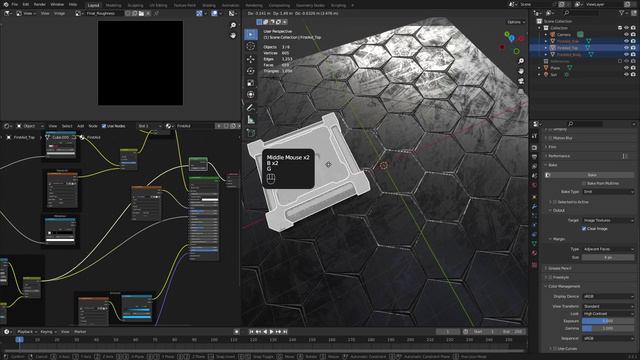Viewport: 640px width, 360px height.
Task: Click the current frame marker in timeline
Action: pos(19,340)
